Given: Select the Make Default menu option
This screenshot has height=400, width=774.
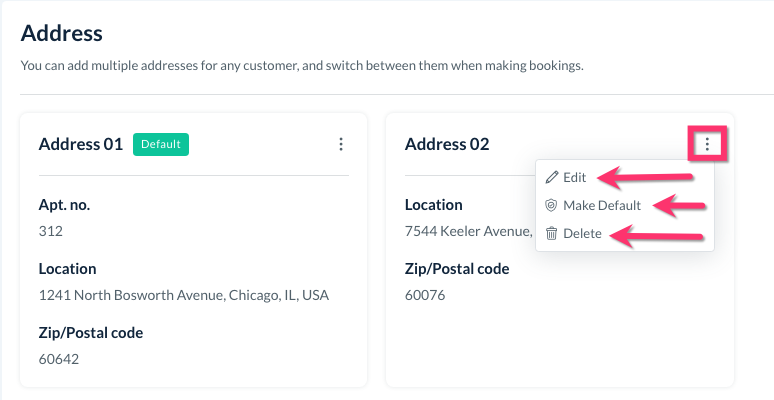Looking at the screenshot, I should (601, 205).
